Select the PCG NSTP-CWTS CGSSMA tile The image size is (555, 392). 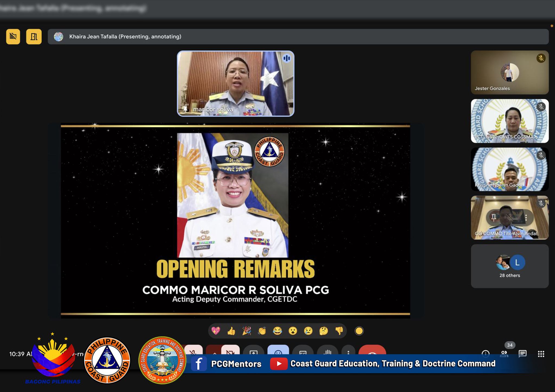pos(510,121)
